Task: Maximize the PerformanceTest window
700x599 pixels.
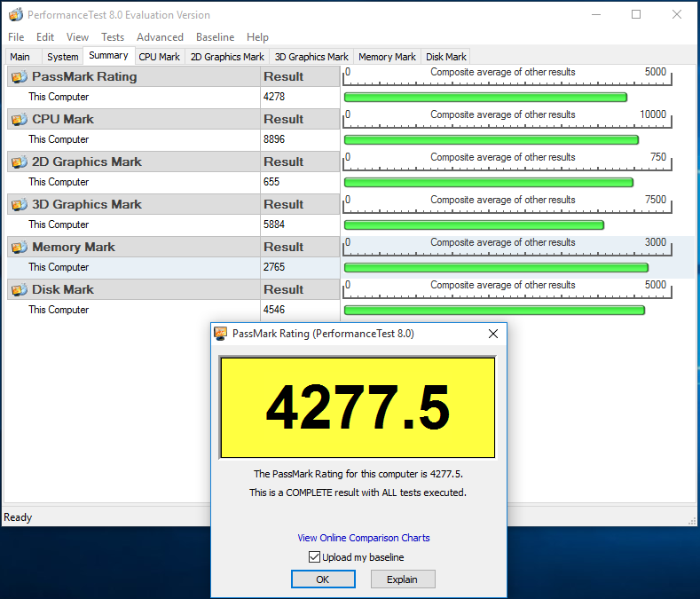Action: (x=636, y=15)
